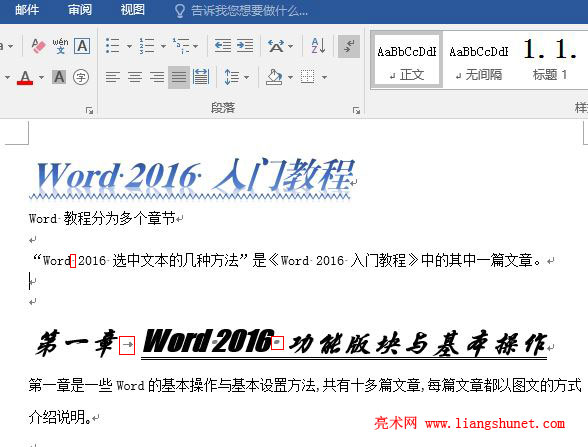This screenshot has width=588, height=447.
Task: Click the Clear All Formatting eraser icon
Action: 38,46
